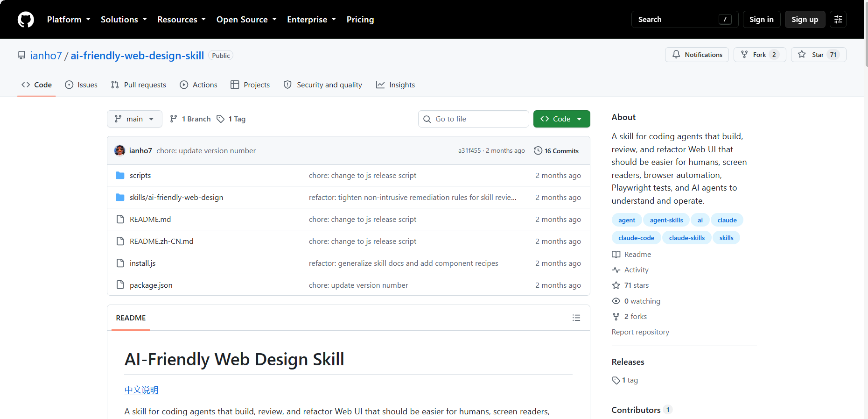Click the tag icon under Releases

(616, 380)
